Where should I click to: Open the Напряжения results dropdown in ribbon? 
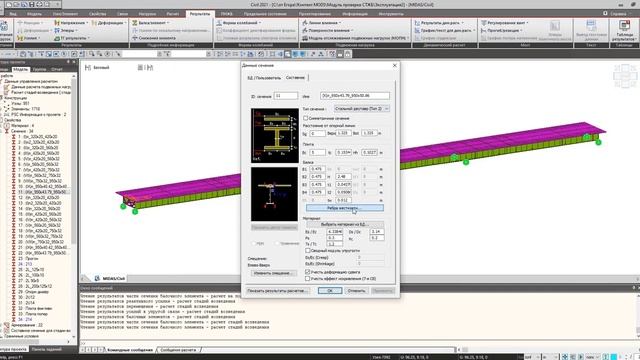(x=71, y=23)
